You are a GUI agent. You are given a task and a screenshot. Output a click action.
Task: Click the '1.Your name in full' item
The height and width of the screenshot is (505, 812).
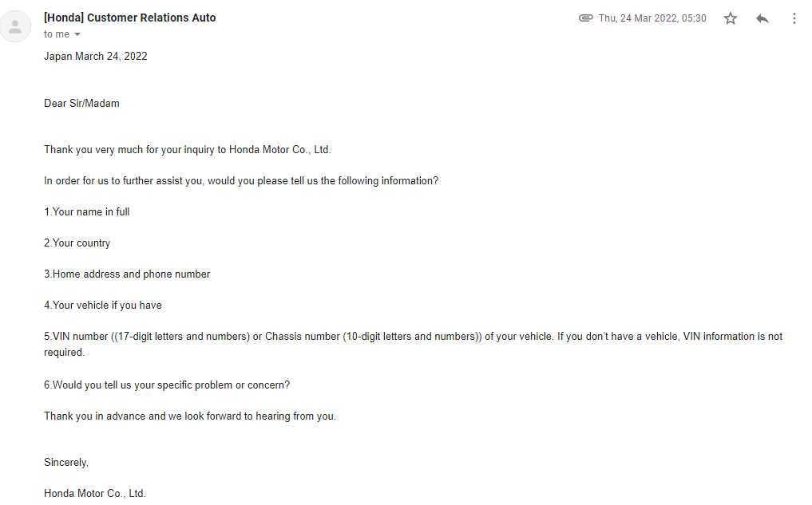[x=86, y=212]
